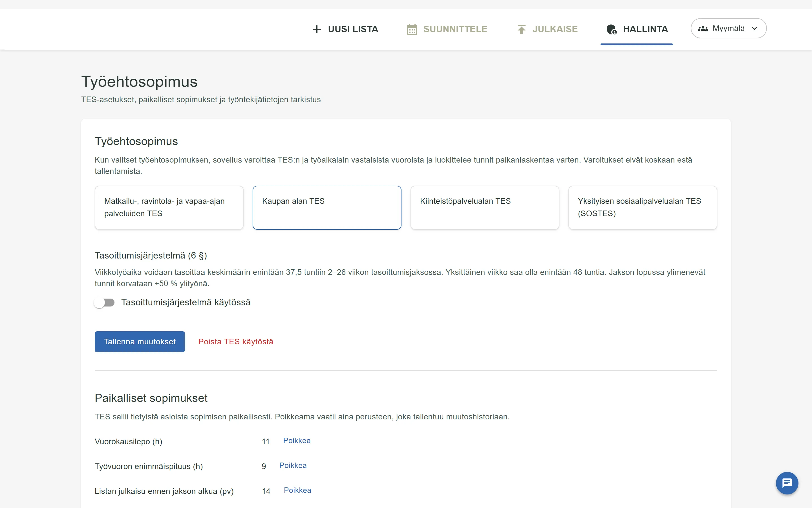
Task: Open the chat bubble help widget
Action: coord(787,483)
